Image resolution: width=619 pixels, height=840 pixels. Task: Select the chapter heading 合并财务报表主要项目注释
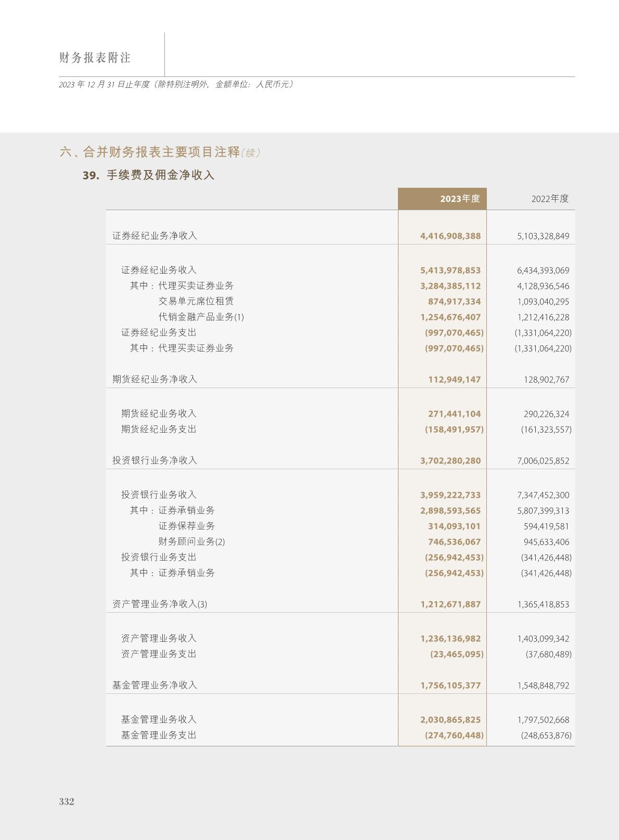pos(161,152)
